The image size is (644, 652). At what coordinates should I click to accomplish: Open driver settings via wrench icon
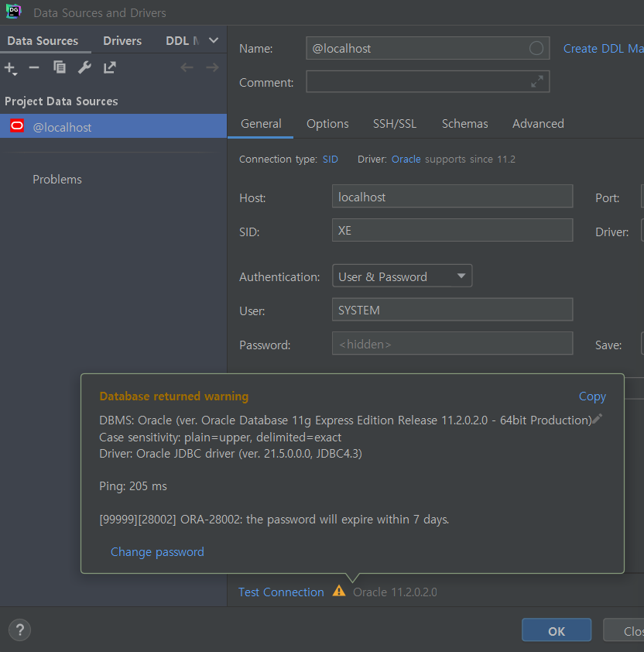[x=84, y=67]
